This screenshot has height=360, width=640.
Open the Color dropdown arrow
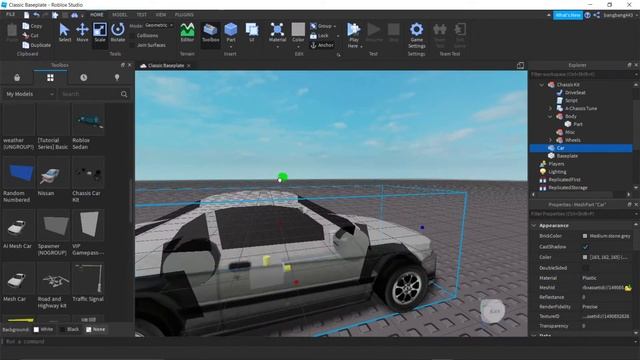click(298, 46)
